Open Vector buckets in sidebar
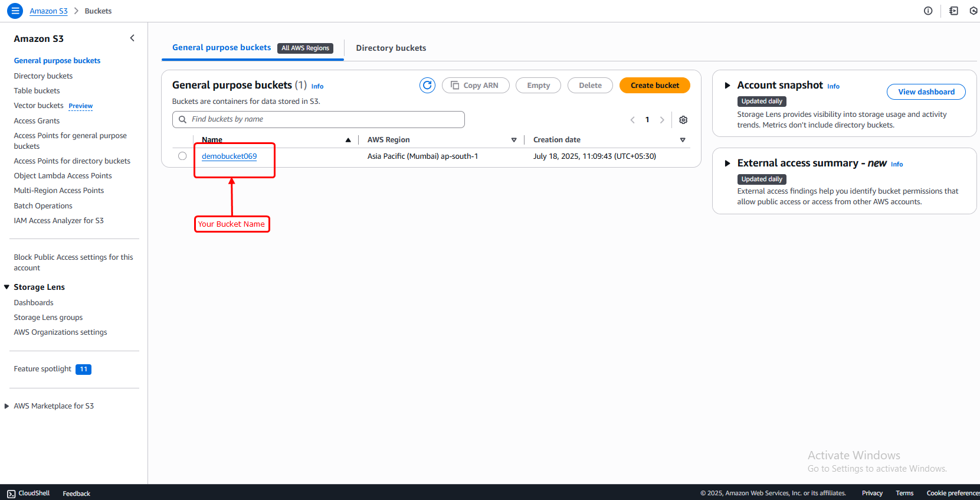This screenshot has width=980, height=500. point(38,106)
